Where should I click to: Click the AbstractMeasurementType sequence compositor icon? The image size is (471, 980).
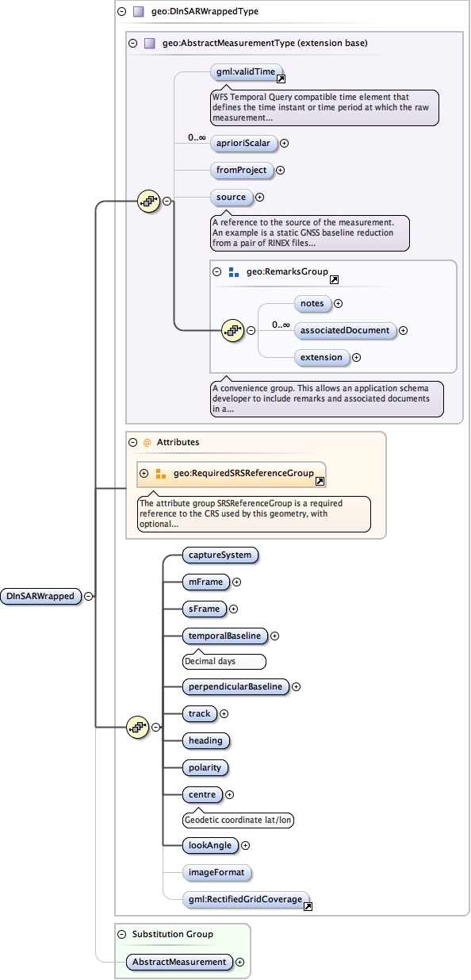click(x=149, y=202)
